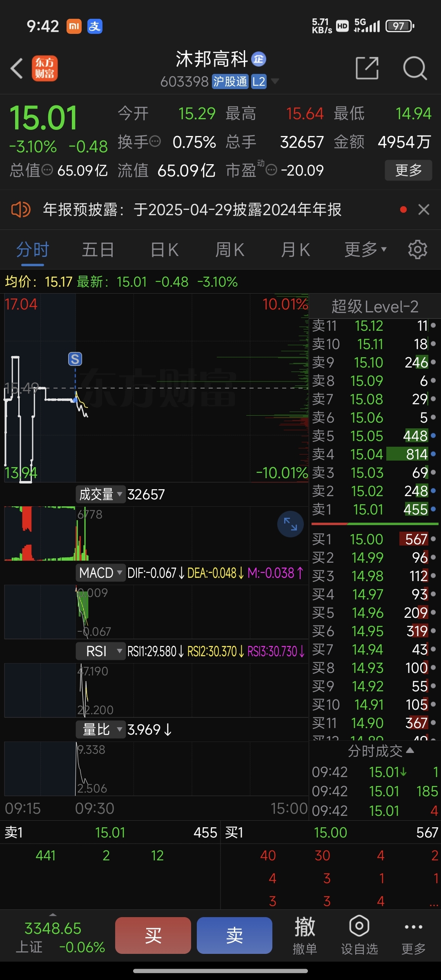The width and height of the screenshot is (441, 980).
Task: Expand the 上证 index bar arrow
Action: pyautogui.click(x=53, y=915)
